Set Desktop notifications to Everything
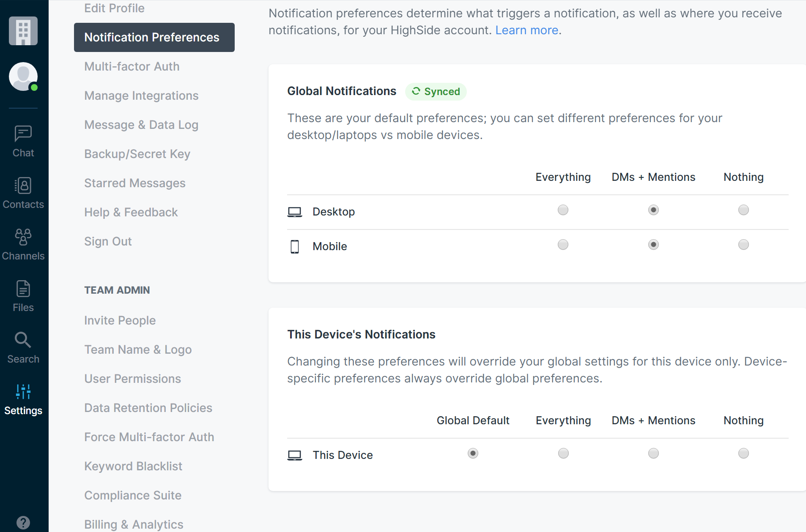 click(563, 210)
